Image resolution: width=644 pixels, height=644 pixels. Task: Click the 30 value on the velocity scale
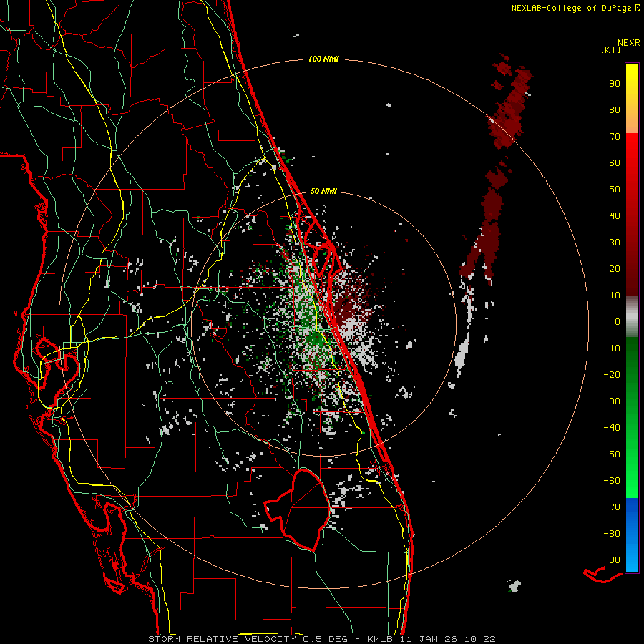coord(615,243)
